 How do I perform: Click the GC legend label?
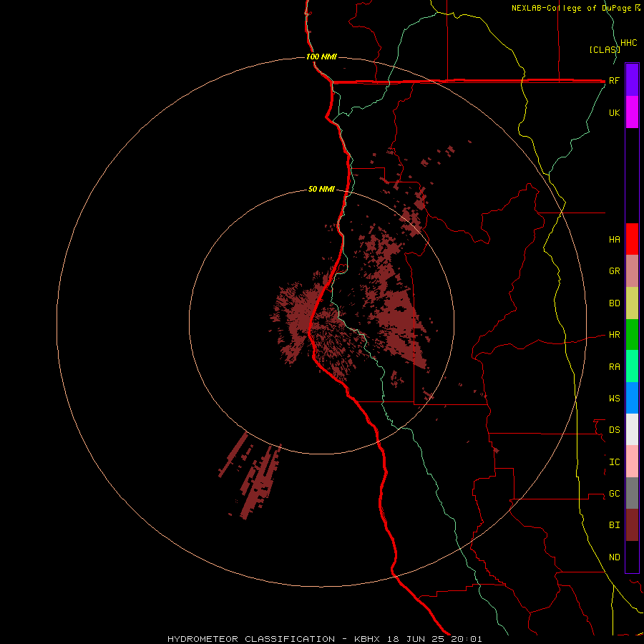[614, 493]
